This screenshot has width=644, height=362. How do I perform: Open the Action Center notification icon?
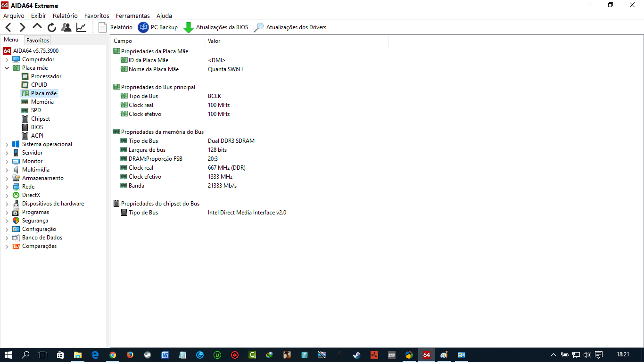[x=599, y=355]
